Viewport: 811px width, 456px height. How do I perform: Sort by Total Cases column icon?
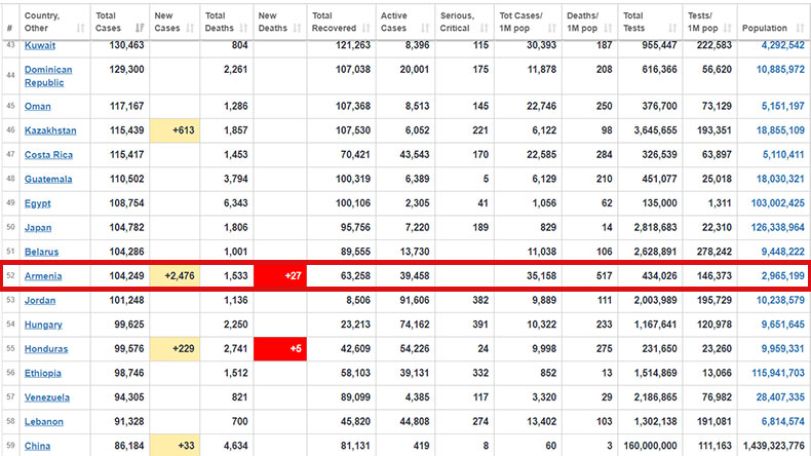140,28
